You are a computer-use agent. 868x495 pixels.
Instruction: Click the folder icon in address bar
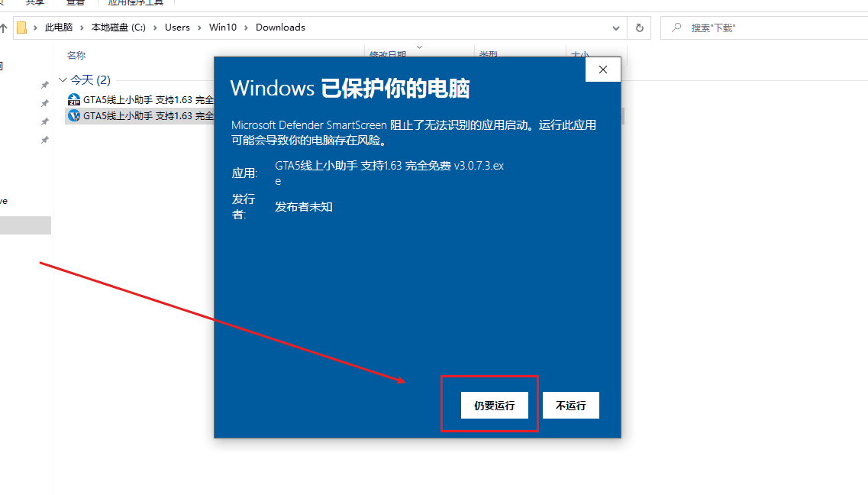tap(21, 27)
